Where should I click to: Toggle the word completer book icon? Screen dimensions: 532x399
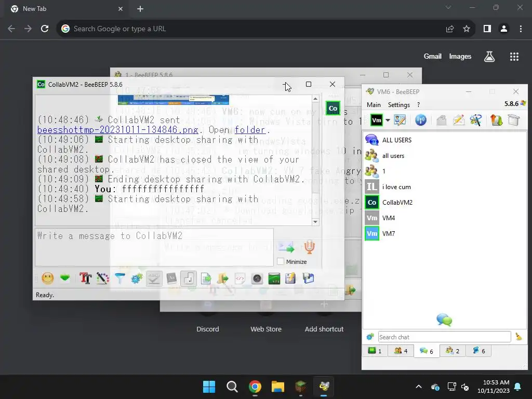click(x=171, y=278)
